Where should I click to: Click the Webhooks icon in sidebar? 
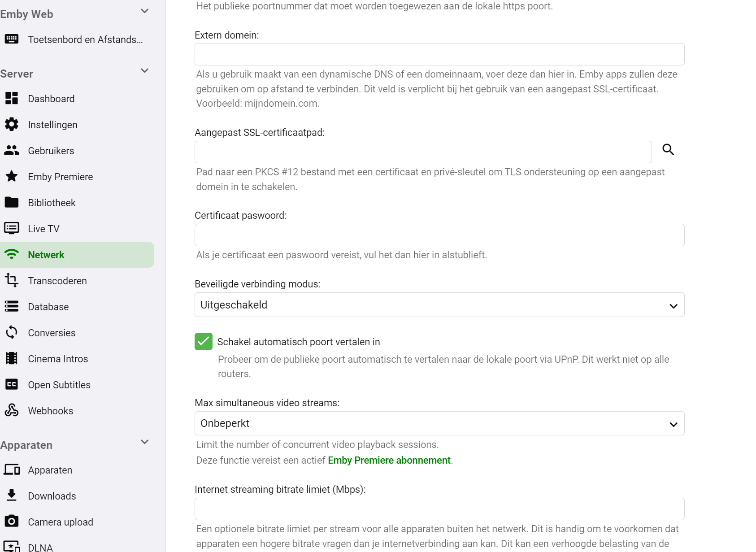tap(12, 410)
